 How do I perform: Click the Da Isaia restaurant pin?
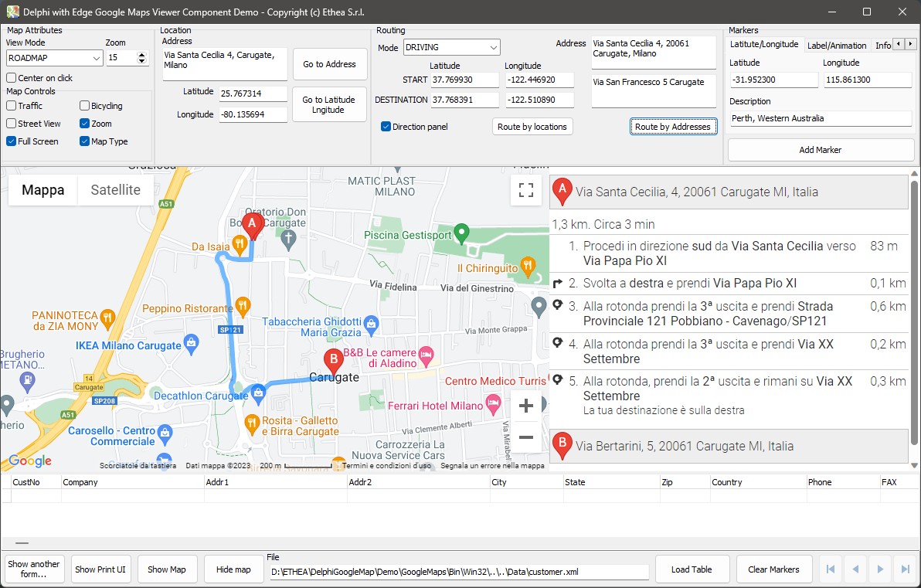click(239, 243)
